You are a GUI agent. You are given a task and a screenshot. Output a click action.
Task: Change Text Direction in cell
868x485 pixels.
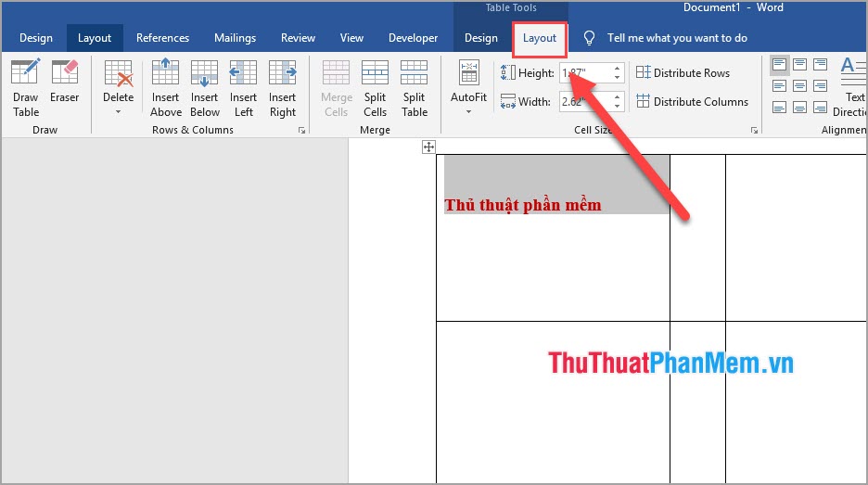(851, 88)
